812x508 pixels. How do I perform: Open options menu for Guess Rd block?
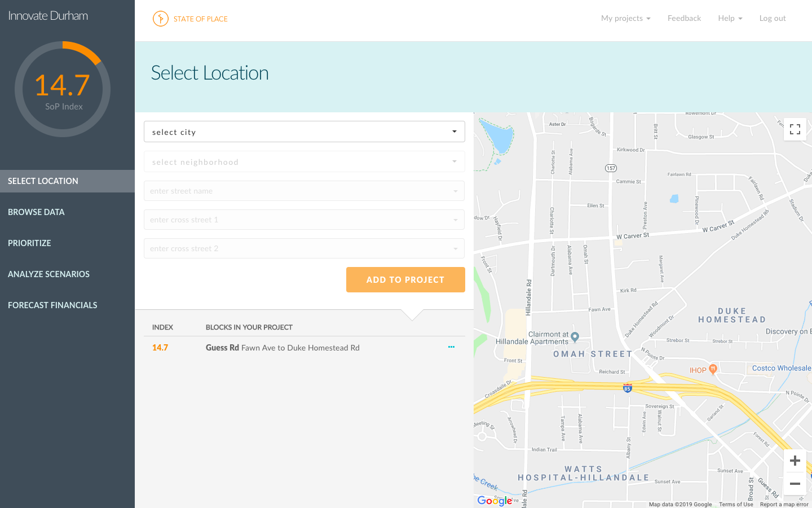tap(451, 347)
